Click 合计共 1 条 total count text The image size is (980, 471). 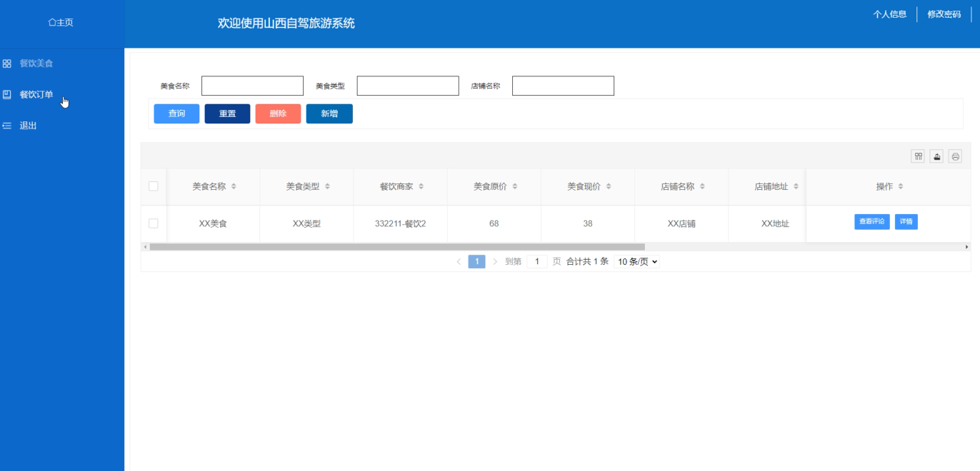click(587, 262)
